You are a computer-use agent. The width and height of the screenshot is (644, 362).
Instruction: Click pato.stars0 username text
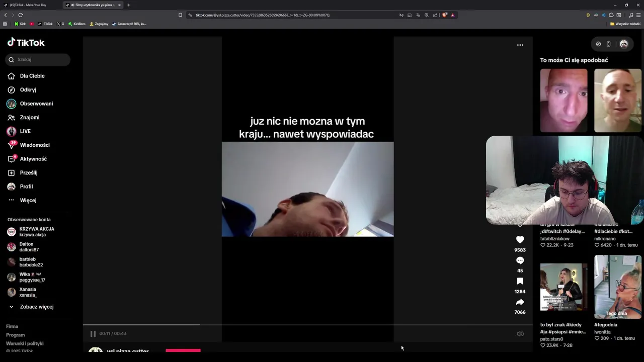click(551, 339)
